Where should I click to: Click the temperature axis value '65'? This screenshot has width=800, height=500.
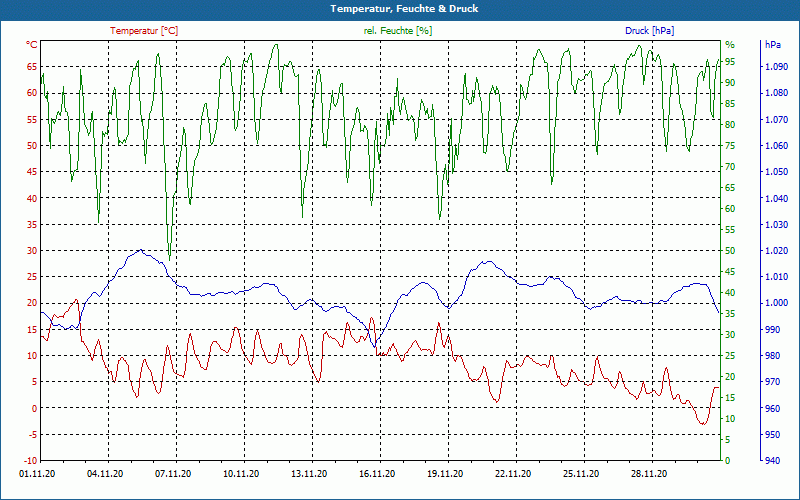[32, 66]
